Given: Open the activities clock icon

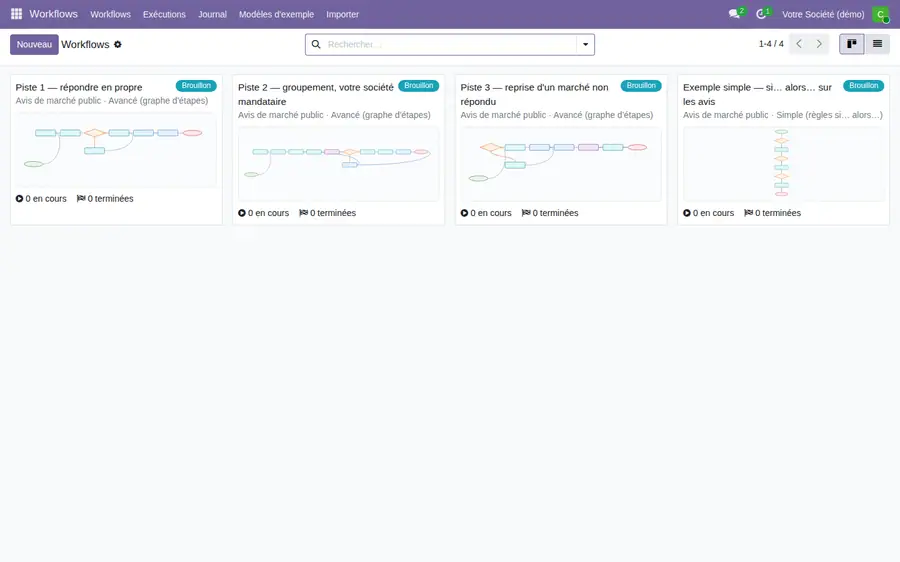Looking at the screenshot, I should [x=761, y=14].
